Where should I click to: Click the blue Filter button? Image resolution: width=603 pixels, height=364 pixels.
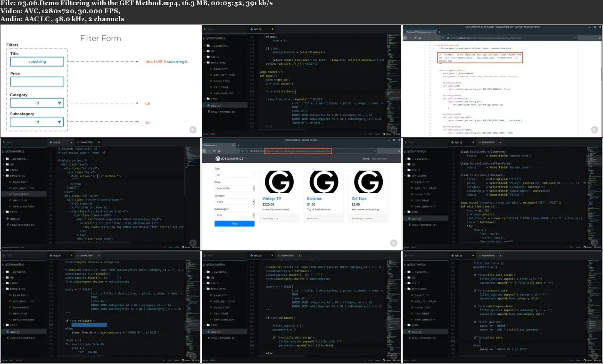coord(234,223)
